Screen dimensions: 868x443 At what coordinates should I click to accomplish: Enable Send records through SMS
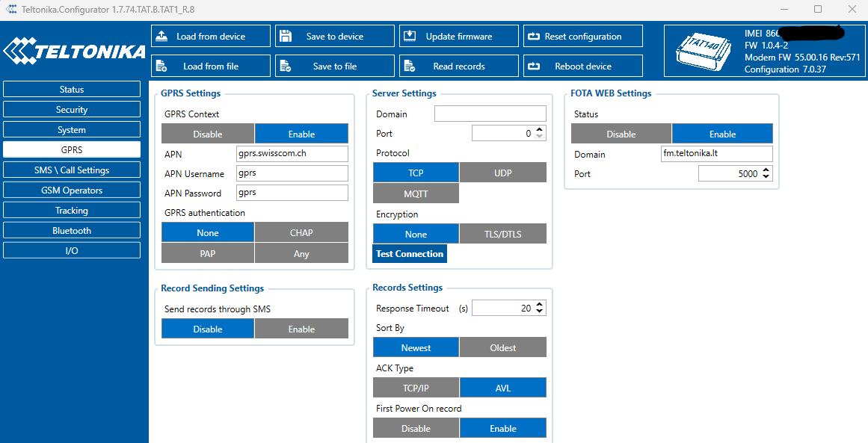tap(302, 329)
